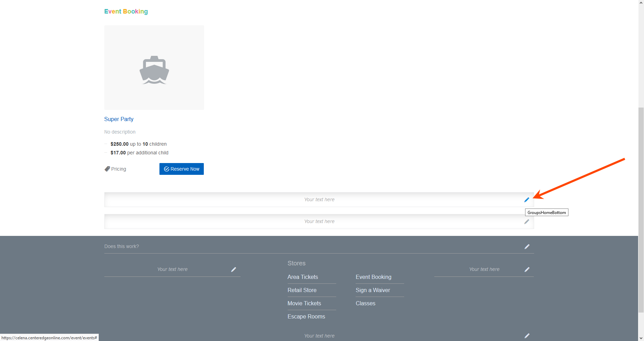Edit the 'Does this work?' footer text
This screenshot has width=644, height=341.
[527, 247]
